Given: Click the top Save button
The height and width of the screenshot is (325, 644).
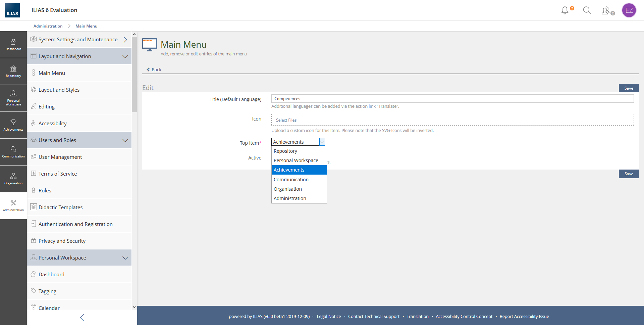Looking at the screenshot, I should point(629,88).
